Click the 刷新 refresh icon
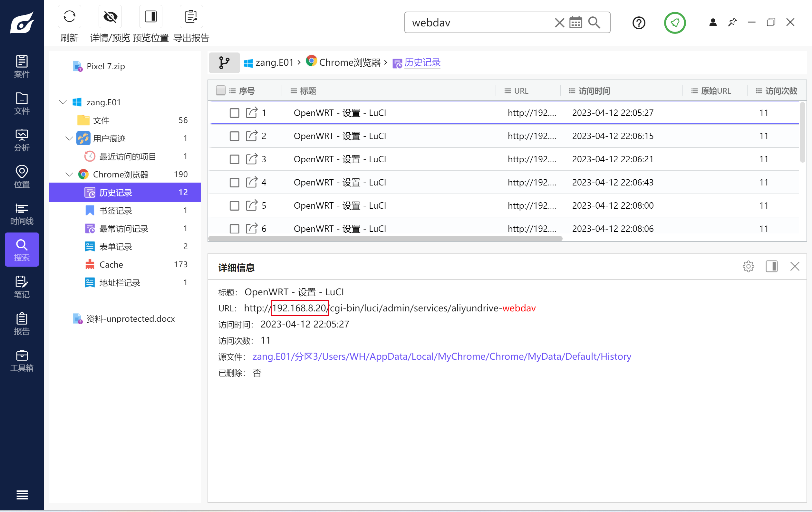Screen dimensions: 812x512 tap(70, 16)
